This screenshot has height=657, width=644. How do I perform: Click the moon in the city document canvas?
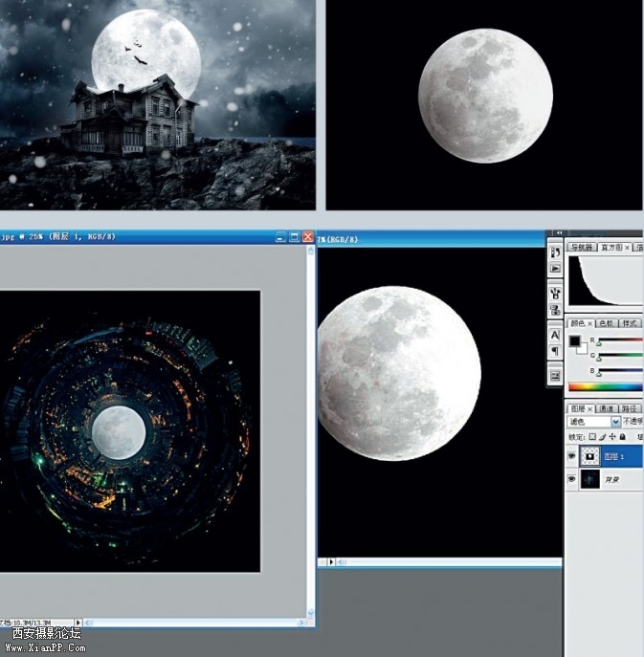(119, 433)
